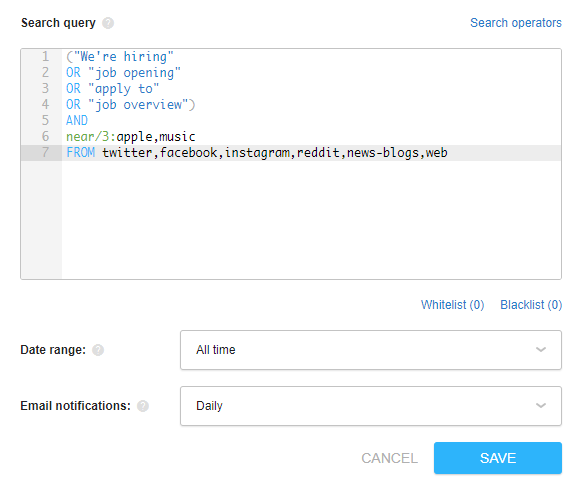582x489 pixels.
Task: Expand the Email notifications Daily dropdown
Action: pos(371,406)
